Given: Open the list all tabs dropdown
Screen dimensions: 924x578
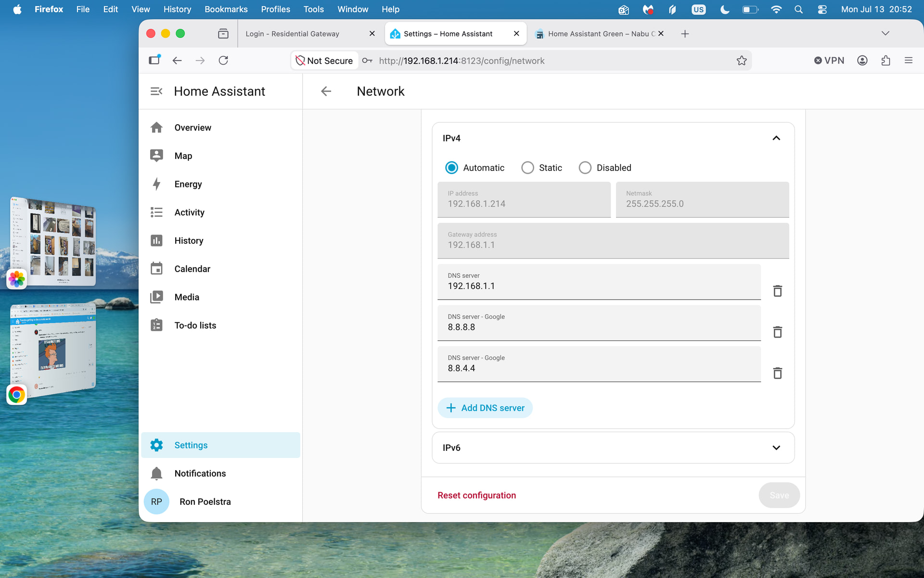Looking at the screenshot, I should tap(885, 34).
